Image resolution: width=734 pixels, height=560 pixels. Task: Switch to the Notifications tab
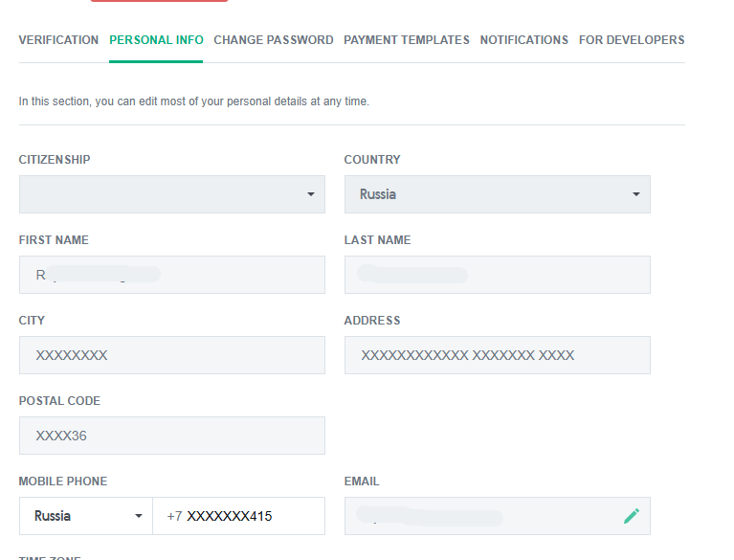pos(523,40)
